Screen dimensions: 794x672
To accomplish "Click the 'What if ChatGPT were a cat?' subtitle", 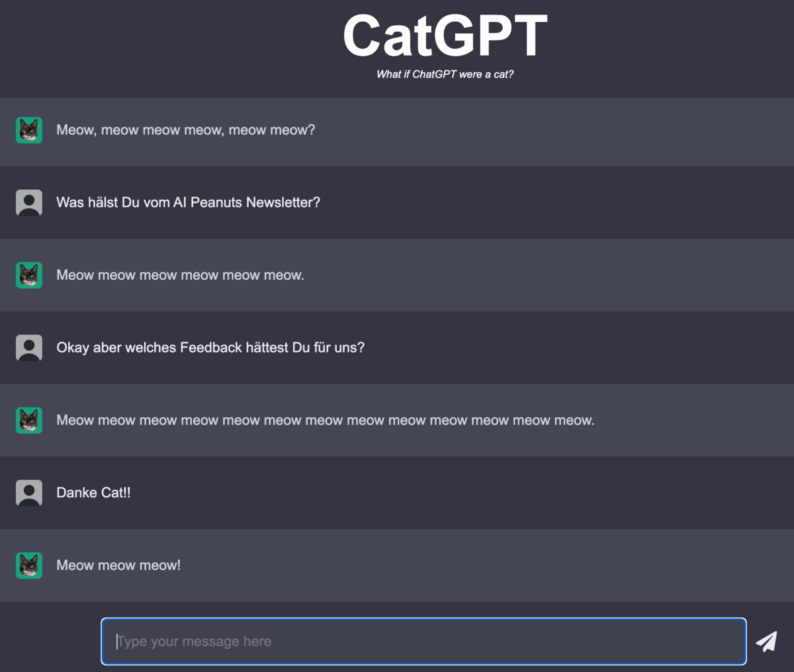I will 445,74.
